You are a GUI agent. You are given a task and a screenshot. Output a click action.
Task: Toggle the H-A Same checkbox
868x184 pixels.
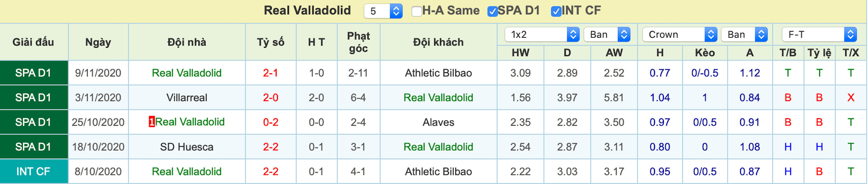tap(416, 12)
